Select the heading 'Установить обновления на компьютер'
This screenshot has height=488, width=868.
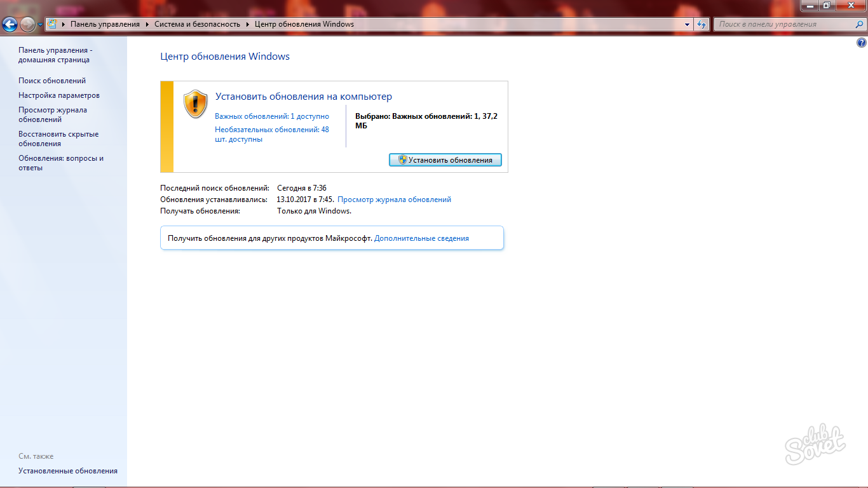coord(304,97)
